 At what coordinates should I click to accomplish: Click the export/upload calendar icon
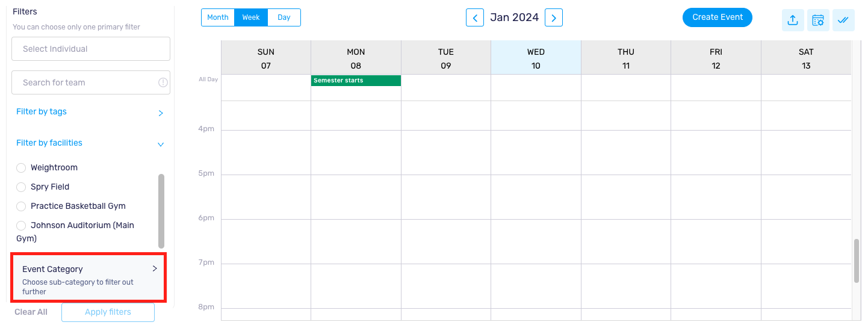pos(793,20)
